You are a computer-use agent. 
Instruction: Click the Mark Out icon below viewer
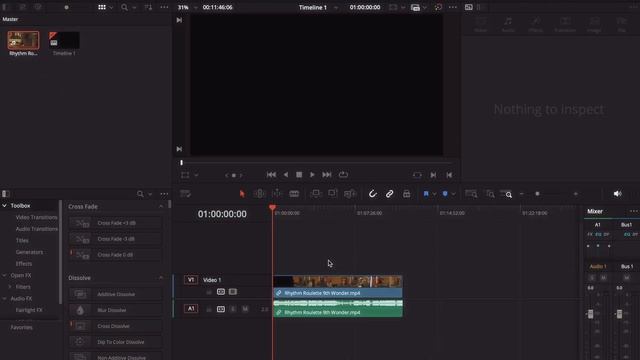[x=449, y=175]
